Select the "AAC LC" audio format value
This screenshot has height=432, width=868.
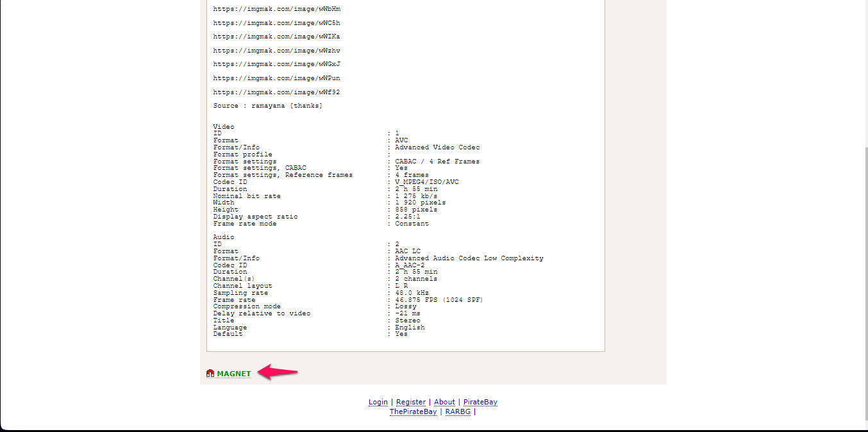pos(408,251)
